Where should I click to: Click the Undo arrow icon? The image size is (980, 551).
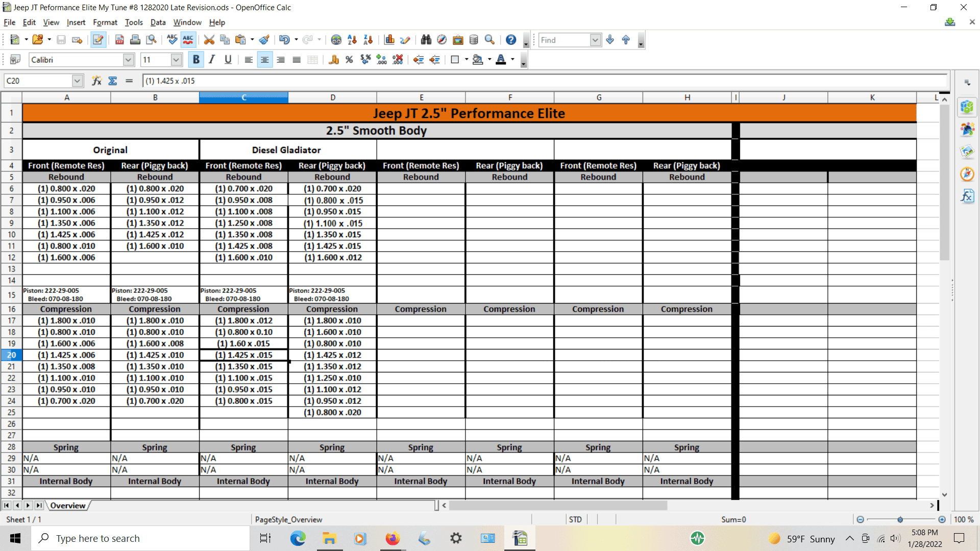284,40
